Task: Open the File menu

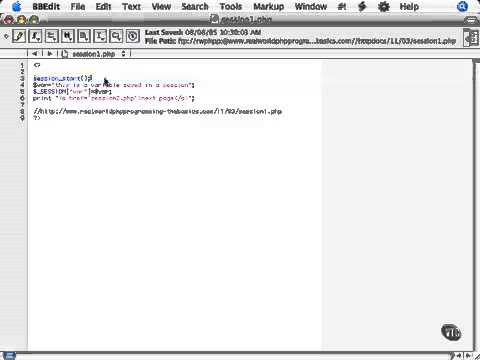Action: [x=78, y=6]
